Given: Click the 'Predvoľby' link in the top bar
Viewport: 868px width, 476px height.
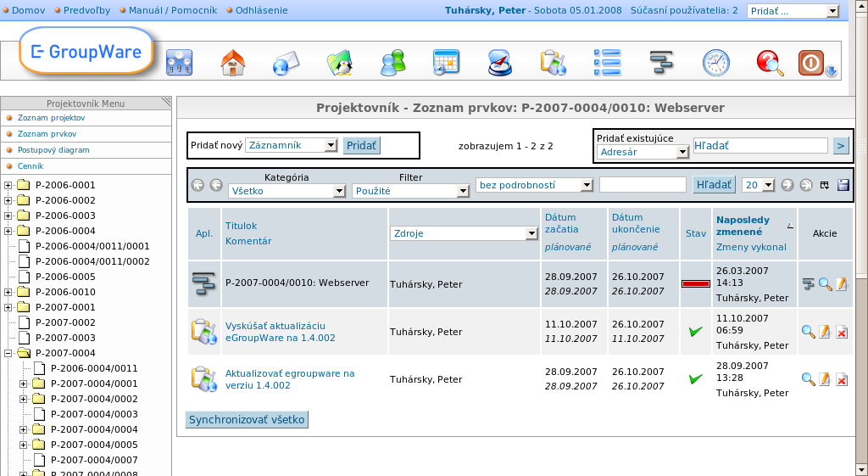Looking at the screenshot, I should pyautogui.click(x=85, y=10).
